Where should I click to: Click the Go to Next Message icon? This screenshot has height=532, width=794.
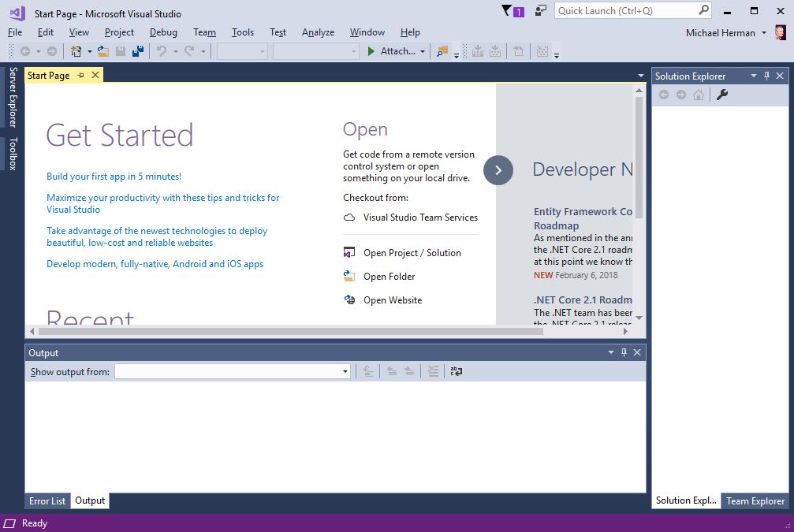(x=409, y=371)
